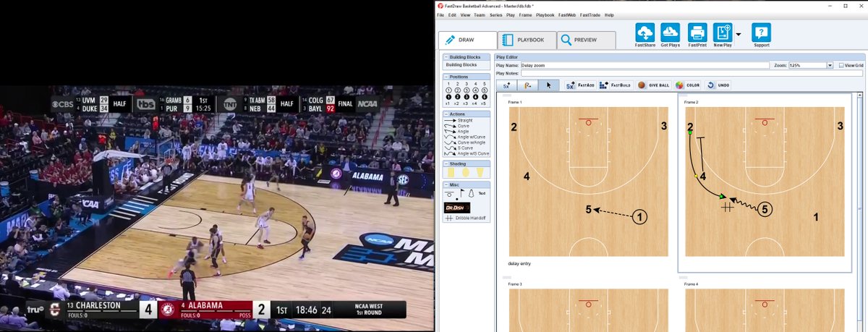Open the Series menu
Image resolution: width=868 pixels, height=332 pixels.
(x=495, y=14)
